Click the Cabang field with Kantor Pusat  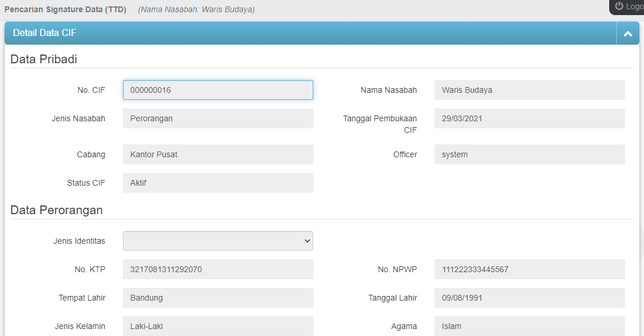(218, 154)
